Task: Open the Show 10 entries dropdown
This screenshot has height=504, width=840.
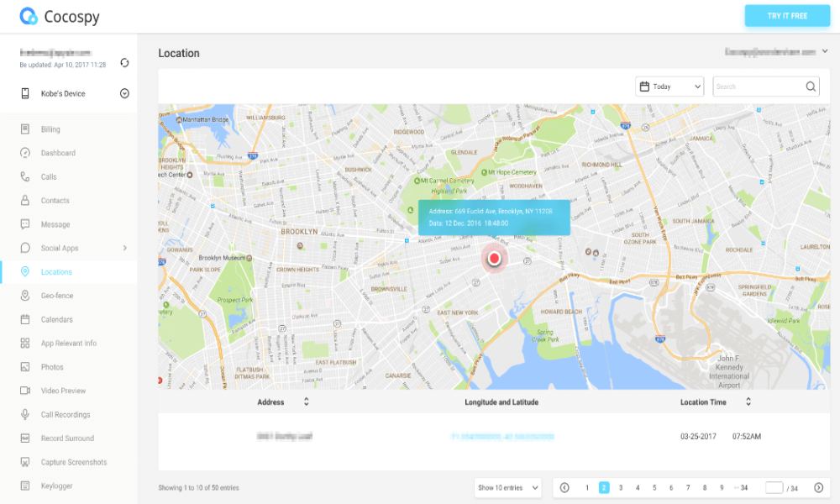Action: (508, 487)
